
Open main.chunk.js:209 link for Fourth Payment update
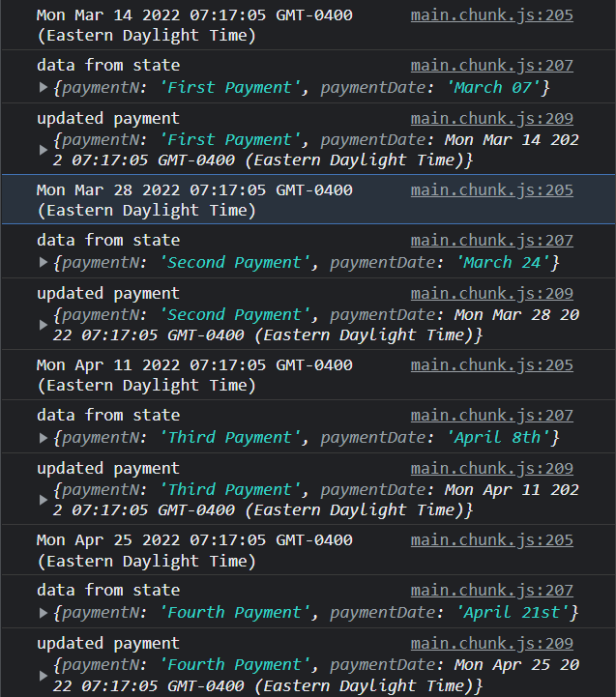[491, 644]
